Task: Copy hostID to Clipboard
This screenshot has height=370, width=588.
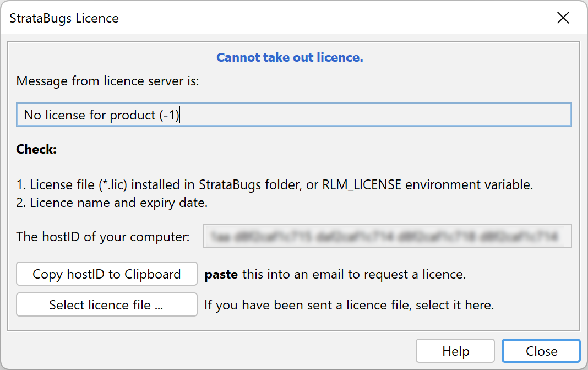Action: pos(106,274)
